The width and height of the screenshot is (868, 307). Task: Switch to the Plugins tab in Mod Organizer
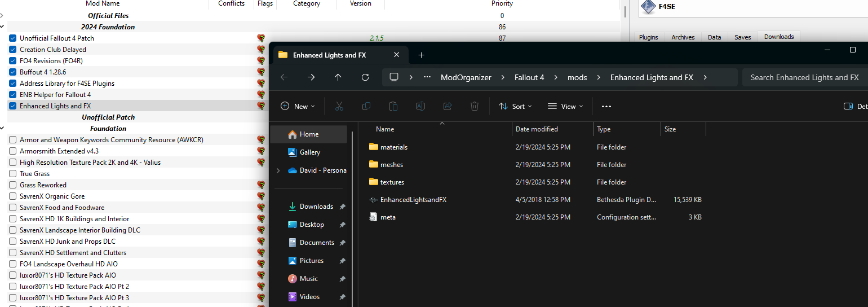tap(648, 37)
